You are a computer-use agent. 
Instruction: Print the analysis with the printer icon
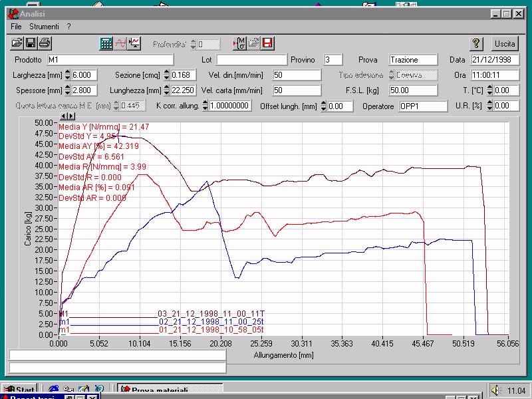(44, 44)
